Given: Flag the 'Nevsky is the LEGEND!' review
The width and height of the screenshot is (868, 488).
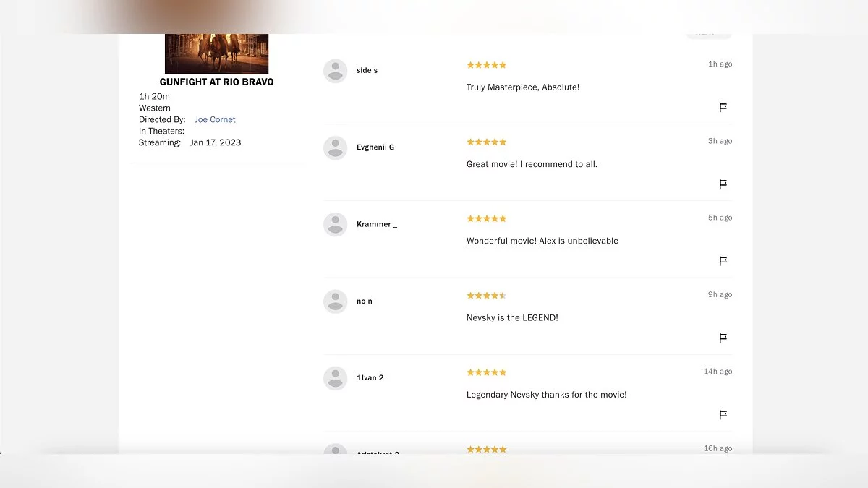Looking at the screenshot, I should [723, 338].
